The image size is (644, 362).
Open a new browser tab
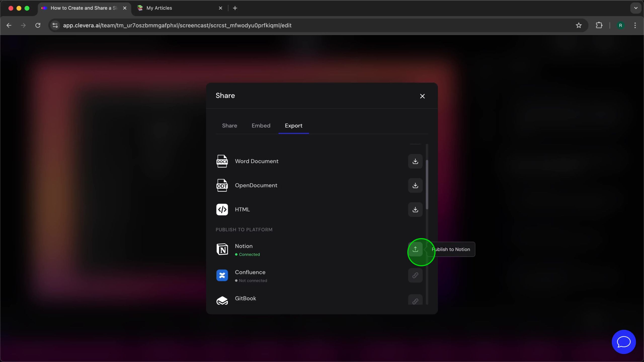[x=235, y=8]
